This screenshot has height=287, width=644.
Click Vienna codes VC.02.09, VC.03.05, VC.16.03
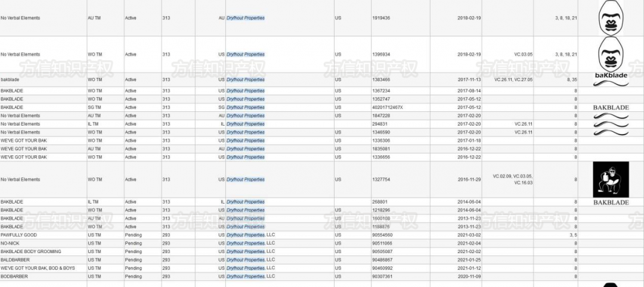513,179
